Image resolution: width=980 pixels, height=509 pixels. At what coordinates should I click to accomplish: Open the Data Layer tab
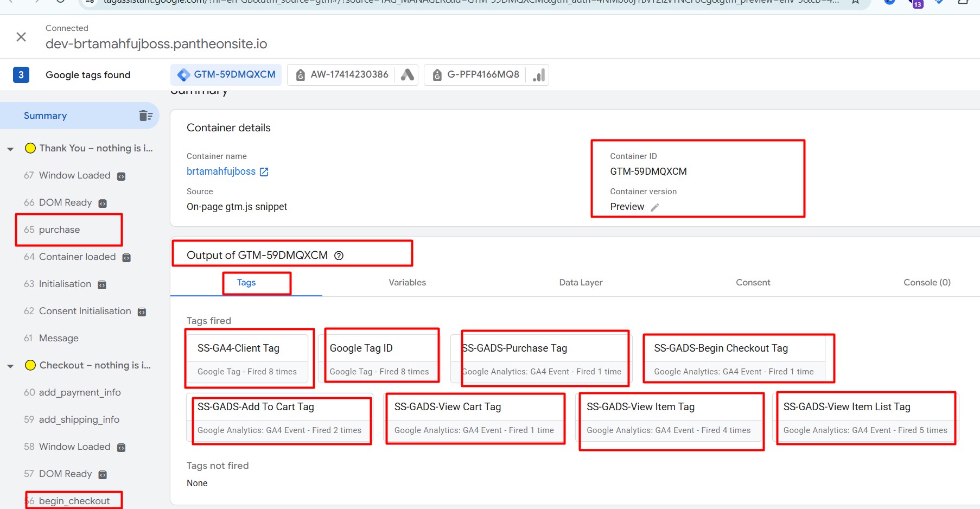[x=581, y=283]
